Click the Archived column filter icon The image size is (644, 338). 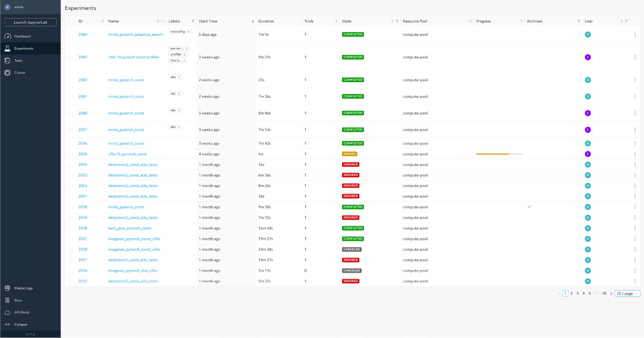[579, 21]
